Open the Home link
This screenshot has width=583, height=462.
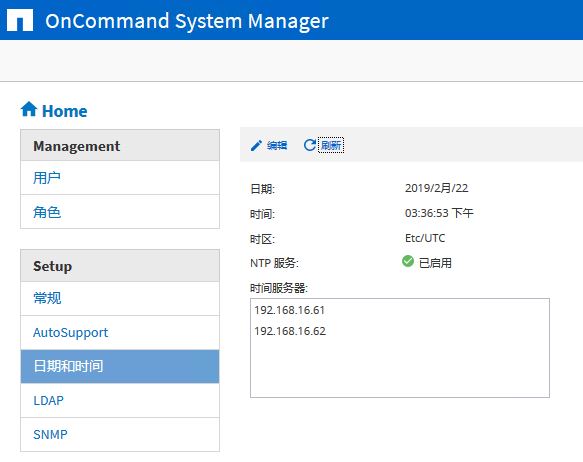(x=64, y=111)
